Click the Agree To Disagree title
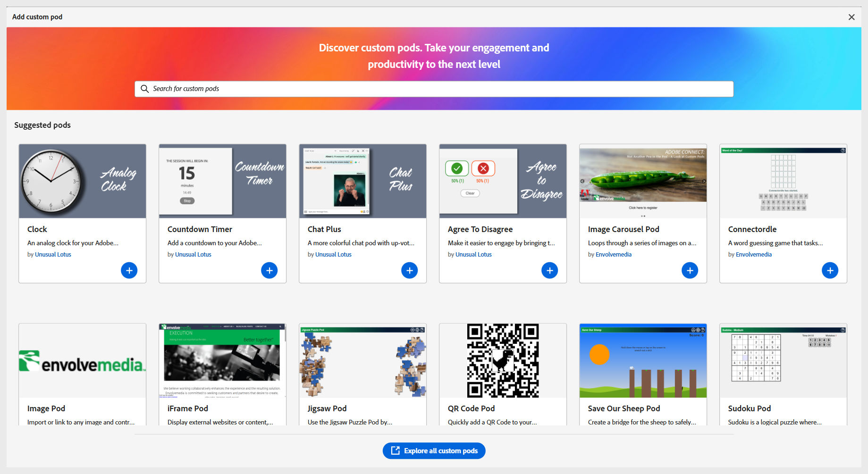 point(480,229)
